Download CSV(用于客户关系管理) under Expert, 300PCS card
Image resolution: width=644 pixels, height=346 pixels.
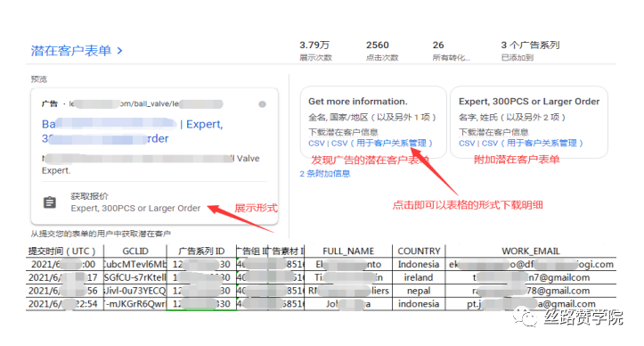(532, 144)
